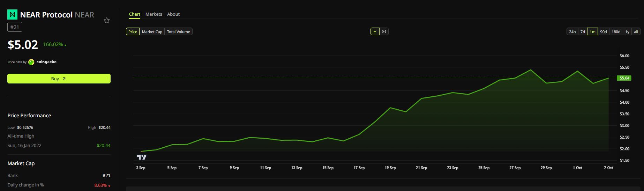
Task: Click the 1 Oct axis label
Action: [x=577, y=168]
